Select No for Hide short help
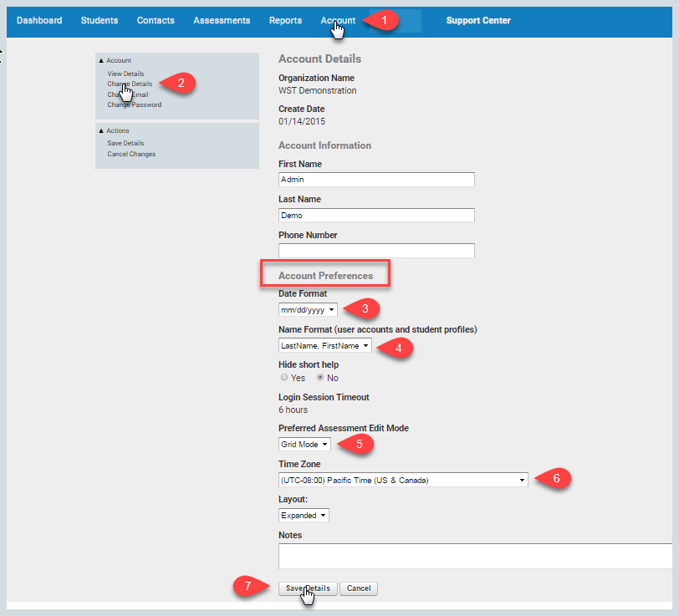The width and height of the screenshot is (679, 616). (320, 378)
